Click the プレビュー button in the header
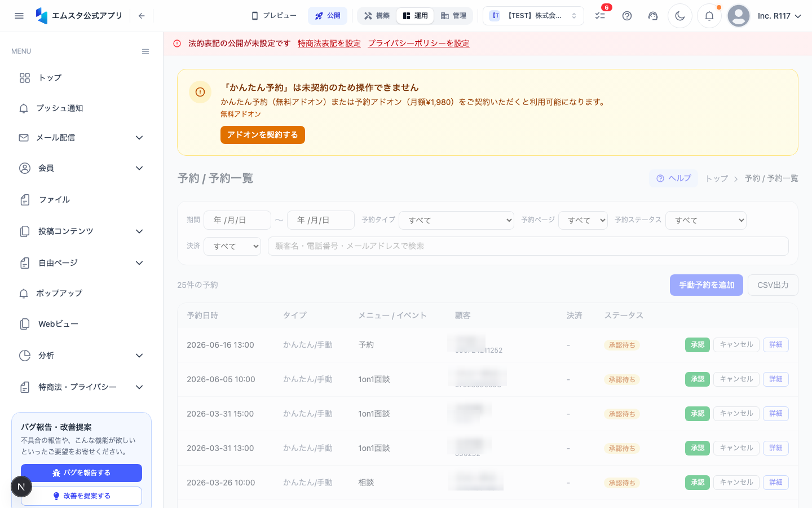812x508 pixels. 274,16
